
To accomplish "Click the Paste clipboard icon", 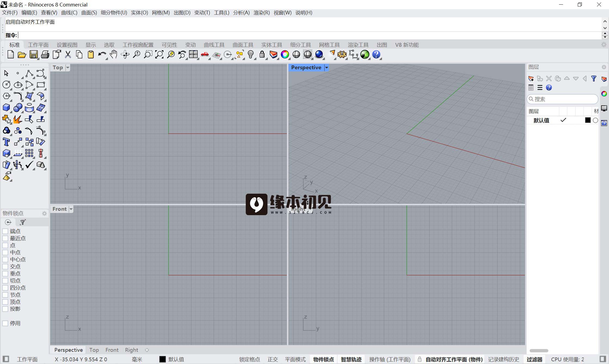I will 91,55.
